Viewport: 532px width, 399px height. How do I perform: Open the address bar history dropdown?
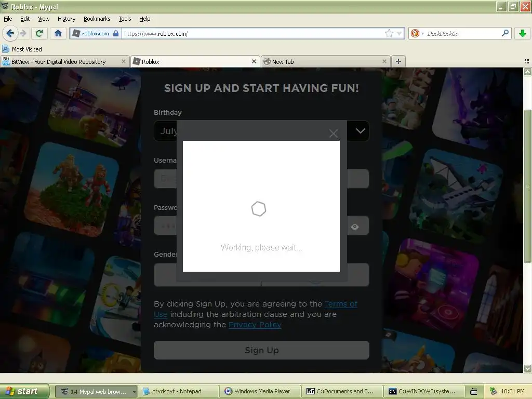coord(400,33)
